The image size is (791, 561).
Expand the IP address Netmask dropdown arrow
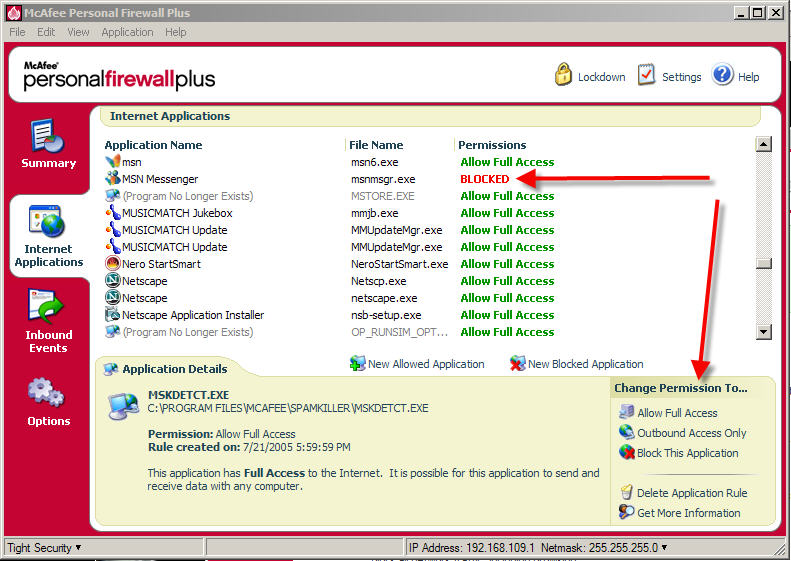click(x=664, y=548)
